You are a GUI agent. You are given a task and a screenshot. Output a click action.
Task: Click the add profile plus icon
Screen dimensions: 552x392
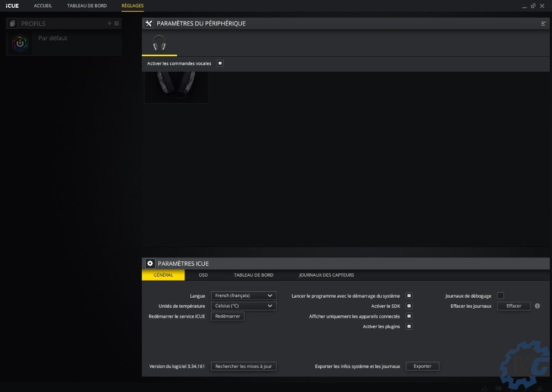click(109, 23)
